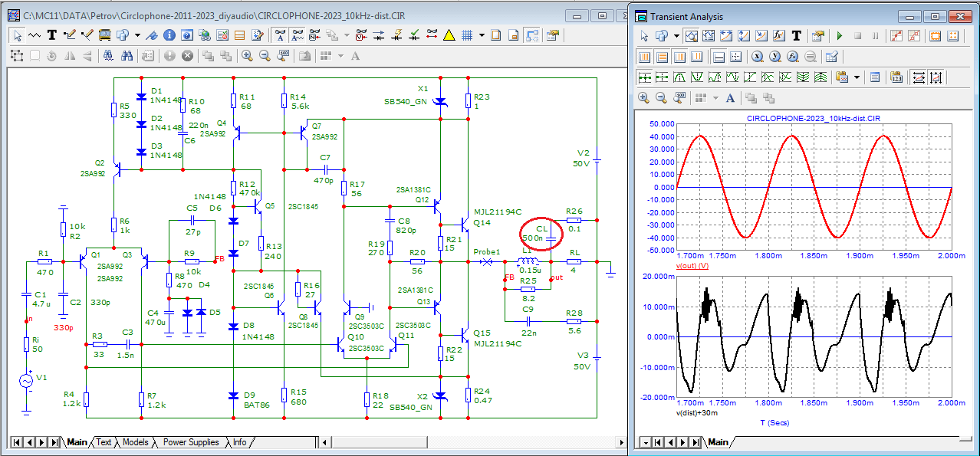Click the Probe1 label in schematic
Viewport: 980px width, 456px height.
(486, 251)
